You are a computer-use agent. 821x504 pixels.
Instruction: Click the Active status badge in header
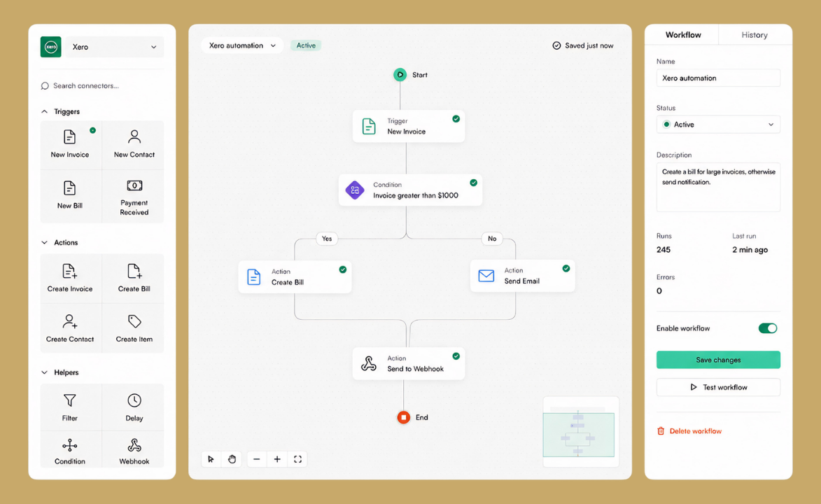(306, 45)
